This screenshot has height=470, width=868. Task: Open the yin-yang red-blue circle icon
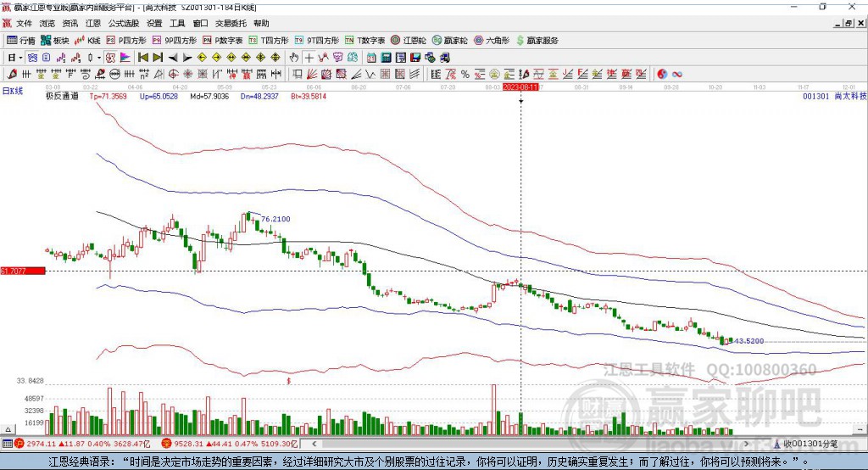tap(662, 75)
